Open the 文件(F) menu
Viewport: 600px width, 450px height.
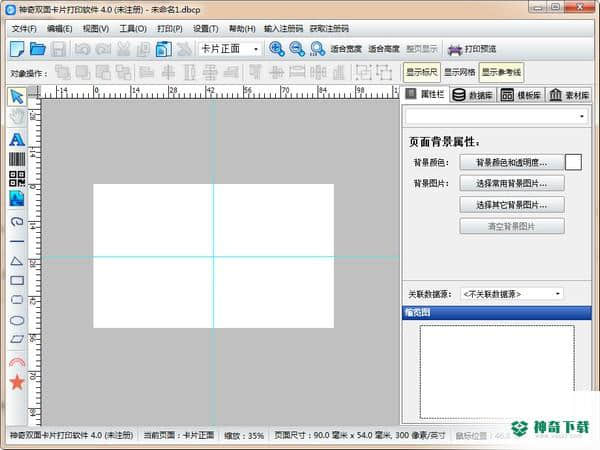click(x=24, y=29)
